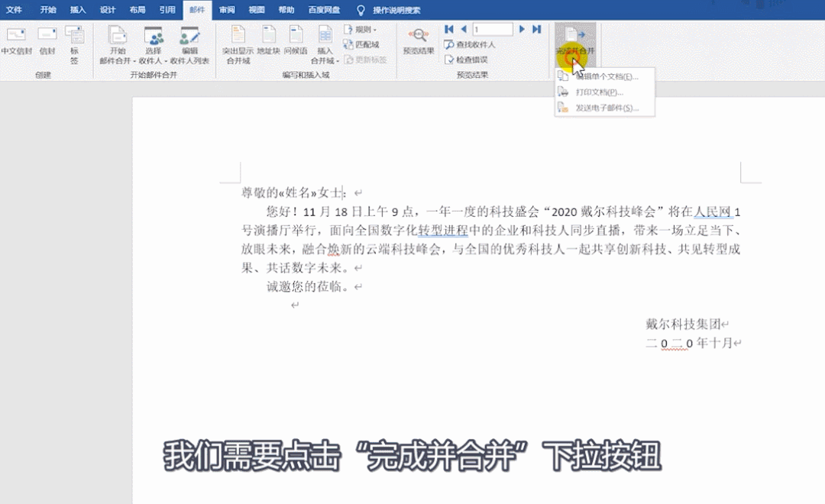Click the 检查错误 button
825x504 pixels.
471,60
